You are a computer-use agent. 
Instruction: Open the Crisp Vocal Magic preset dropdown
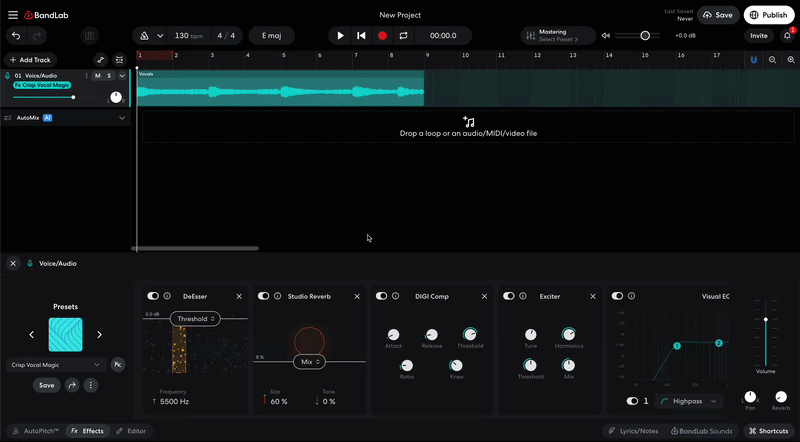56,365
